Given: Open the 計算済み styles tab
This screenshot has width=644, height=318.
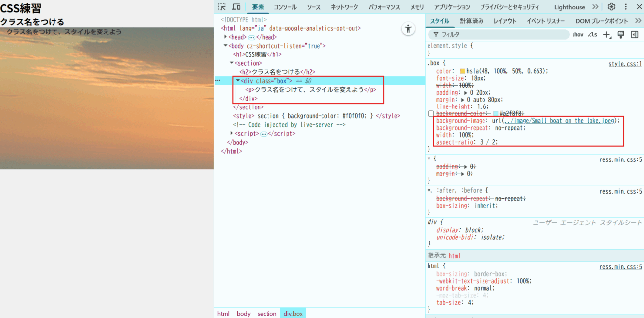Looking at the screenshot, I should [471, 21].
